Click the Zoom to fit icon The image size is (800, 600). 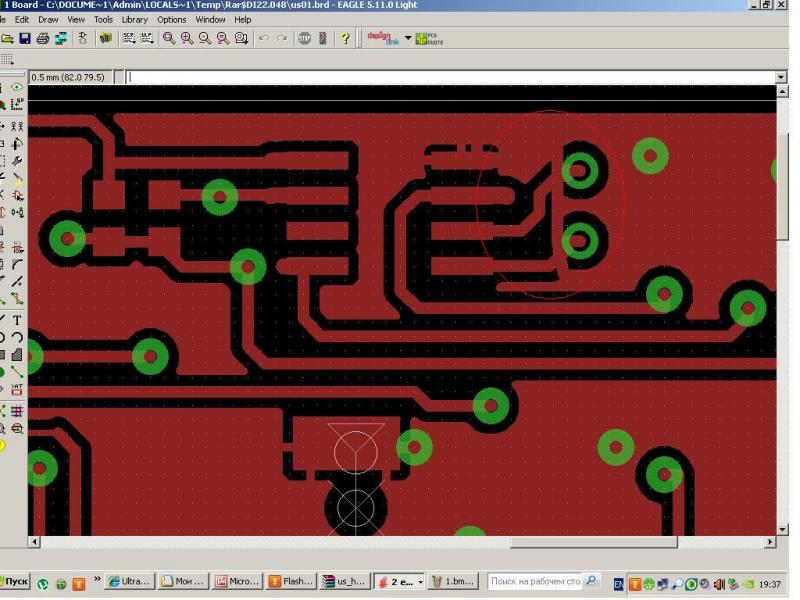click(169, 38)
